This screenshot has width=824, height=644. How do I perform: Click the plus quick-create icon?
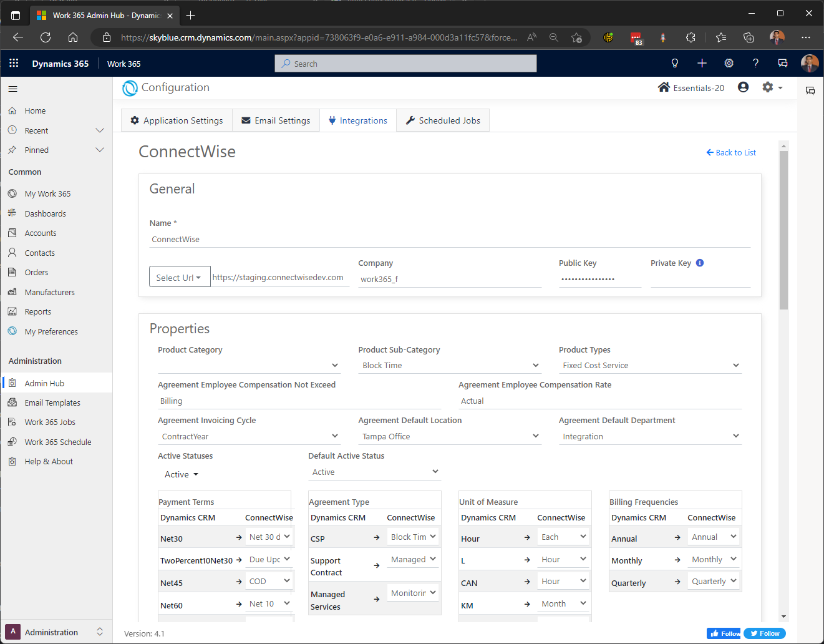(702, 63)
